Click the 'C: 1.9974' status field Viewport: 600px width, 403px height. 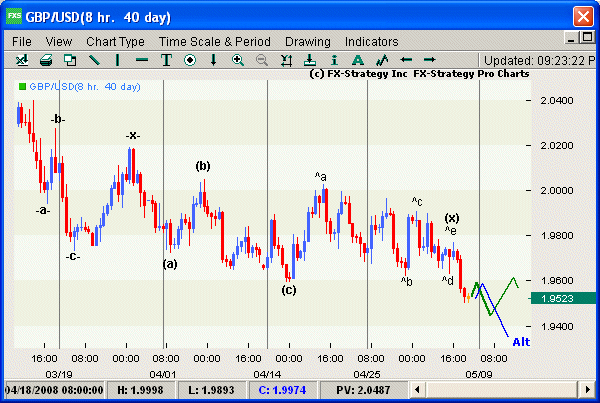[282, 390]
